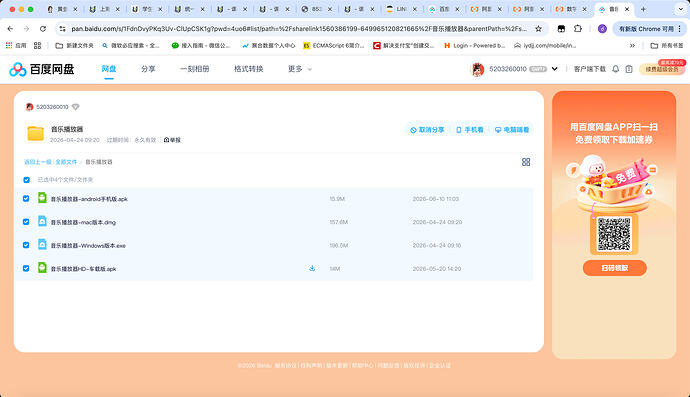
Task: Click the Windows版本.exe file icon
Action: point(42,245)
